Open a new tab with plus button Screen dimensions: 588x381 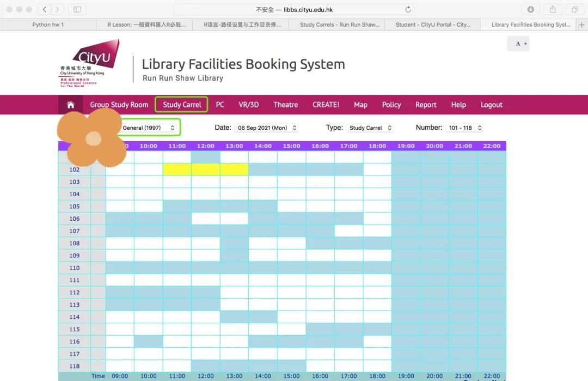tap(581, 25)
